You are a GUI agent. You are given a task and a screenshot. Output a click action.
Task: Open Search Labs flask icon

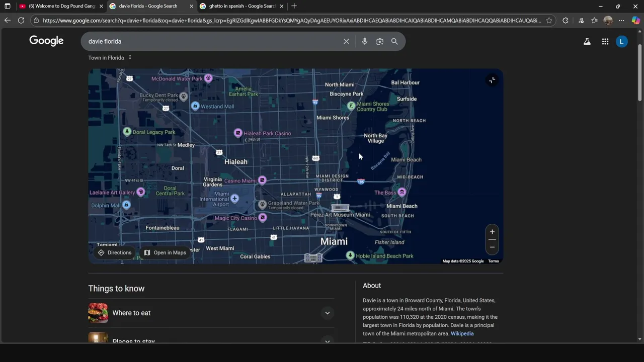(x=587, y=42)
